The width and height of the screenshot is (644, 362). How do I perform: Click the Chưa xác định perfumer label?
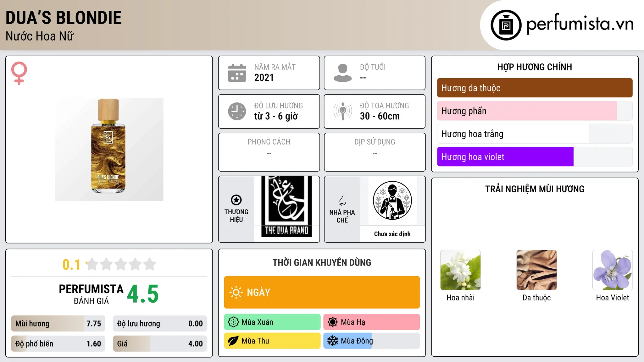click(x=392, y=234)
